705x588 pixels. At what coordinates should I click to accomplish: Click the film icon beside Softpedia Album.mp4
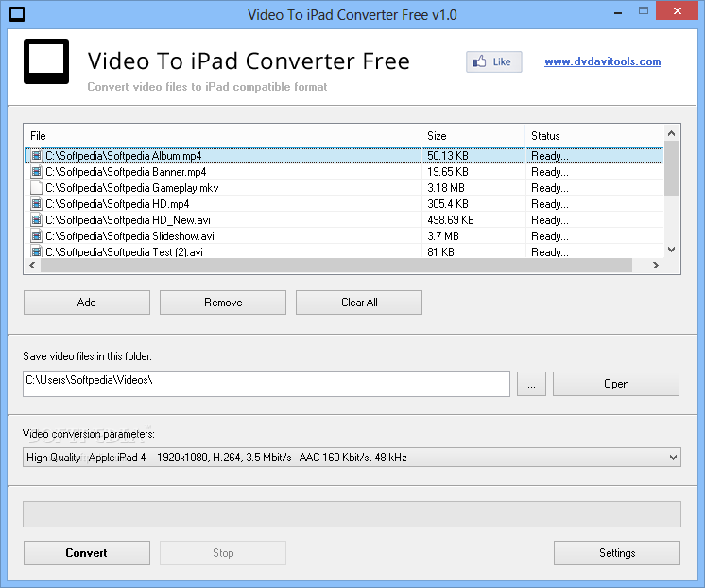pos(37,156)
